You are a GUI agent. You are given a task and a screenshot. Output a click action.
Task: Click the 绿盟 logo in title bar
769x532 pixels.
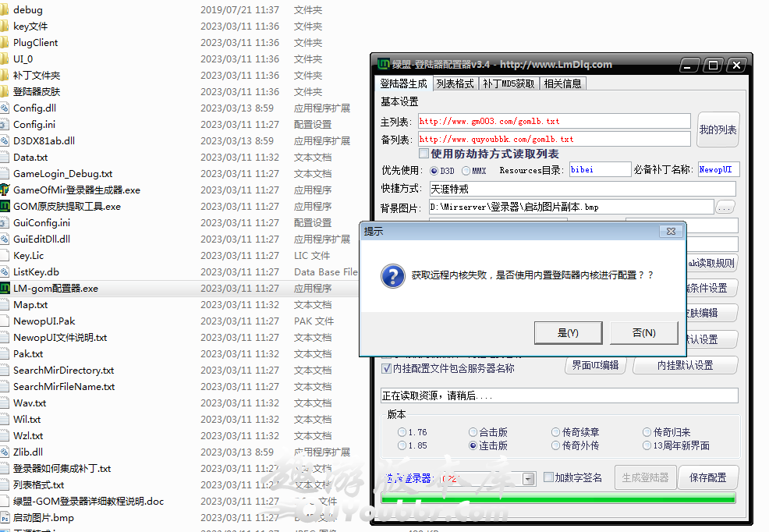(x=384, y=65)
